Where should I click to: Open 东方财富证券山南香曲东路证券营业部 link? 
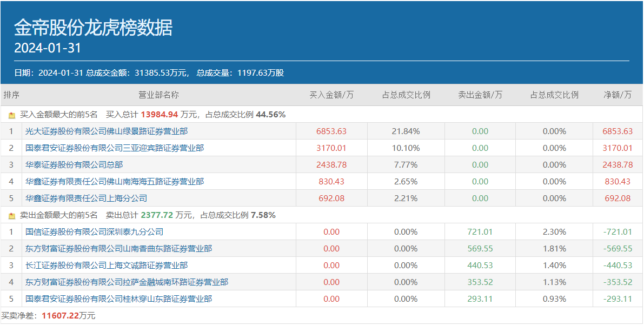(x=118, y=249)
